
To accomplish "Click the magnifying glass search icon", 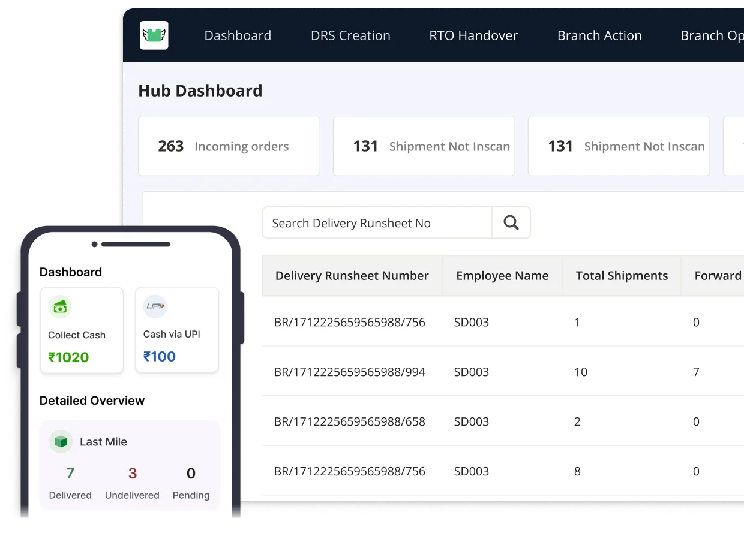I will 511,222.
